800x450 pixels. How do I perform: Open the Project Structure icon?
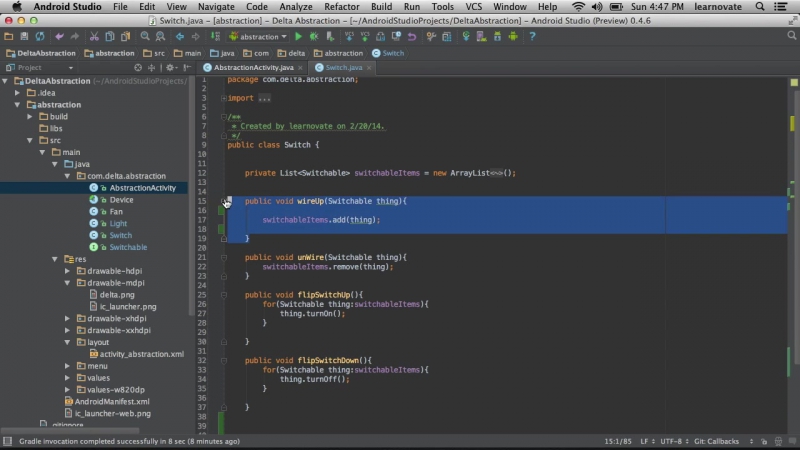point(446,36)
